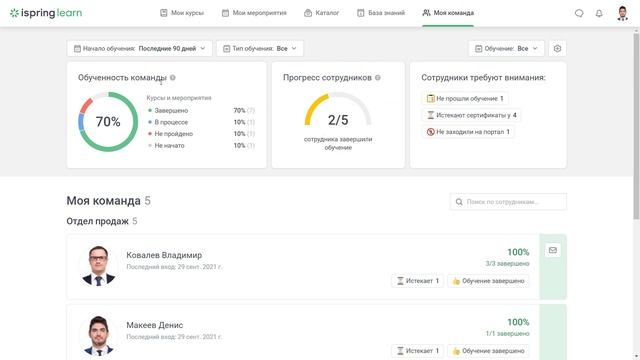
Task: Filter by Не заходили на портал 1
Action: point(468,132)
